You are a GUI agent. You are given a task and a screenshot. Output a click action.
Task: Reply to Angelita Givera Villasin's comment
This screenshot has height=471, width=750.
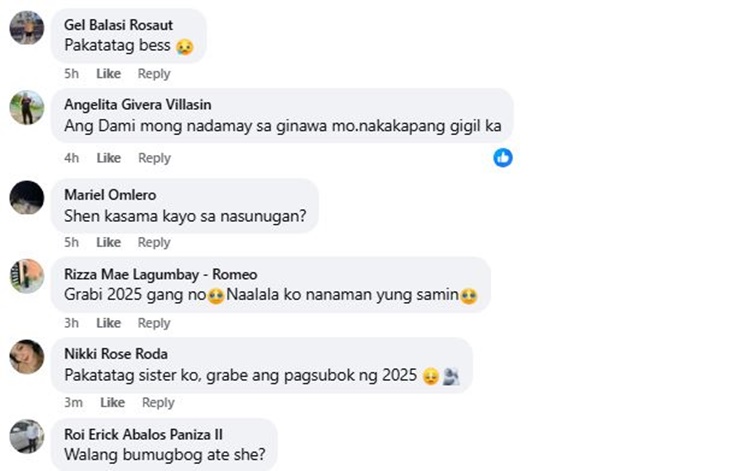point(154,158)
